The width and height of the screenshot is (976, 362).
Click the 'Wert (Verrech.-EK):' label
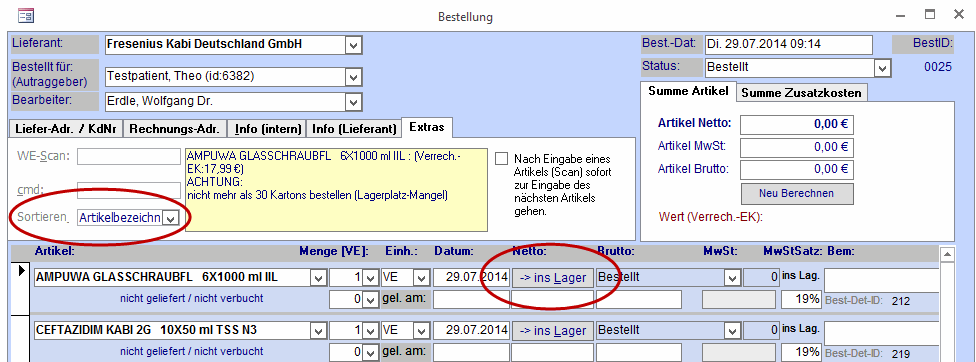(x=710, y=217)
